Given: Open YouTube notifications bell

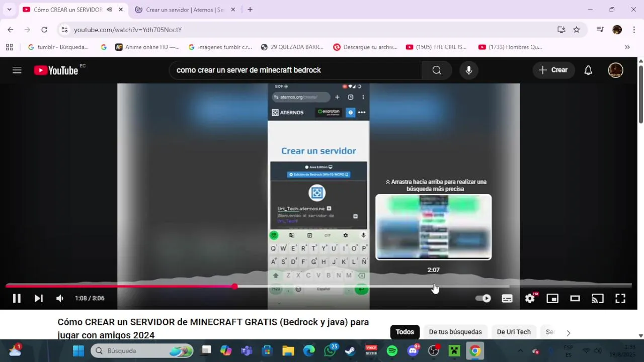Looking at the screenshot, I should [x=588, y=70].
